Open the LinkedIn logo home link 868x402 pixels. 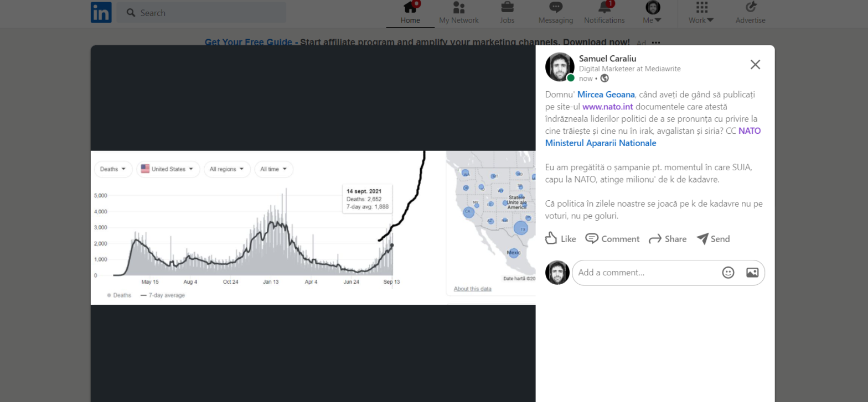101,12
